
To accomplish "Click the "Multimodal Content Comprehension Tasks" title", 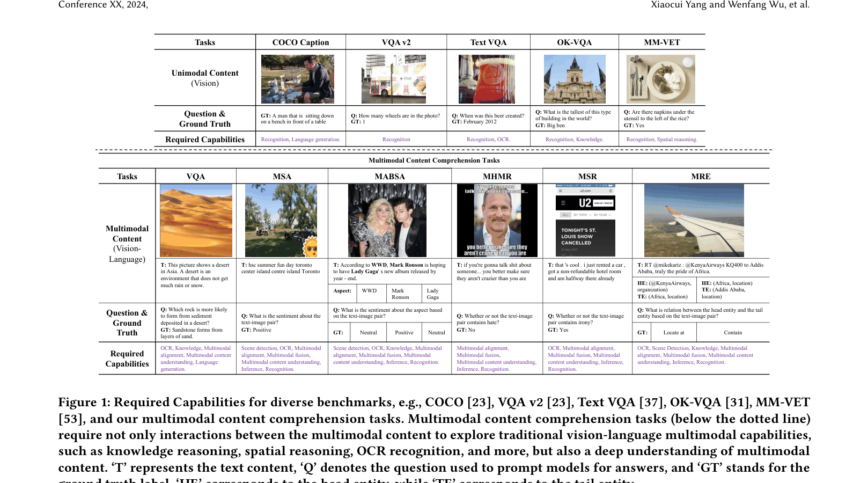I will point(434,160).
